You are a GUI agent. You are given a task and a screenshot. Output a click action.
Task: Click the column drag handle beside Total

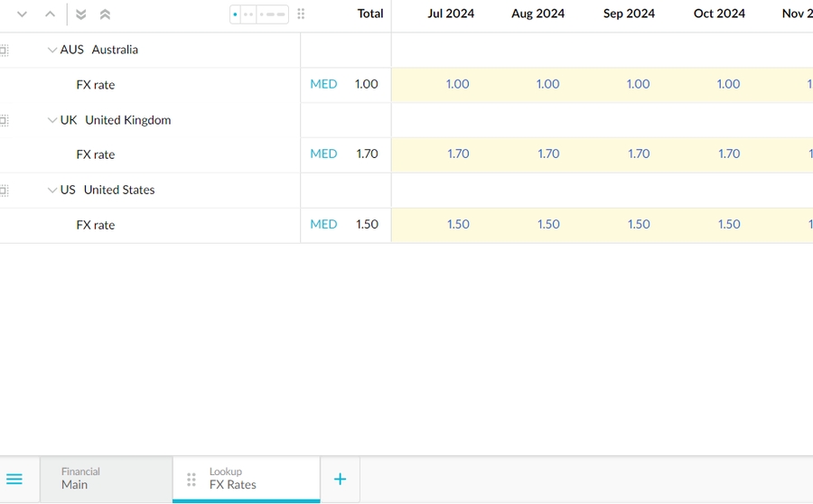(x=301, y=14)
